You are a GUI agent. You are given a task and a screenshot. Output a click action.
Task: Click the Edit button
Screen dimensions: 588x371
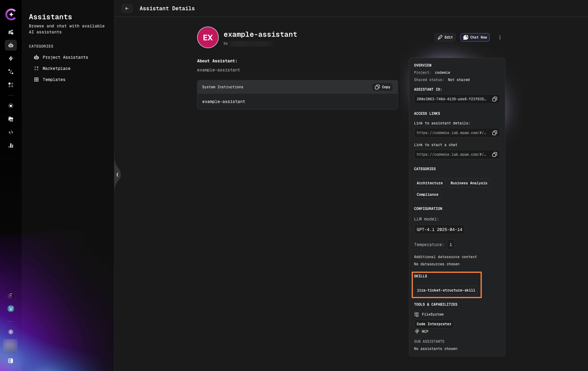[445, 37]
